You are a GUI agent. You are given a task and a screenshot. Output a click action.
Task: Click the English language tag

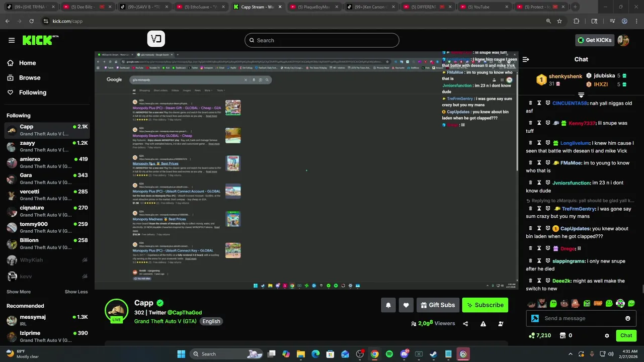[x=211, y=321]
